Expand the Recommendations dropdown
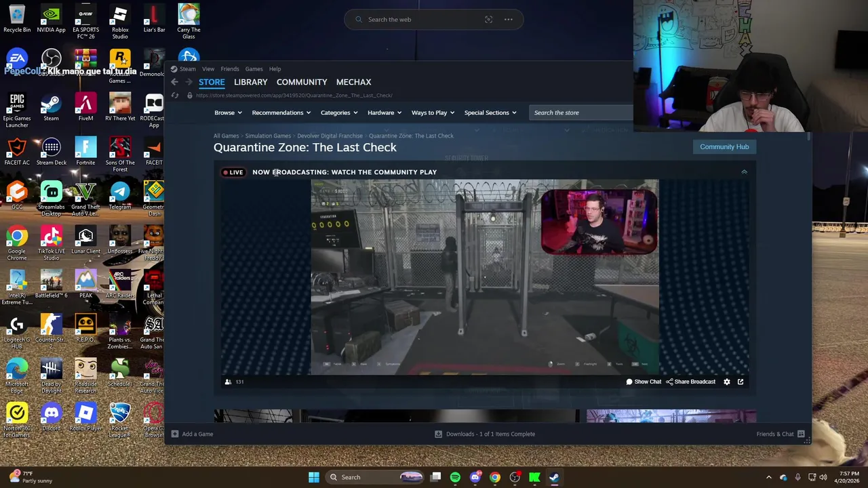This screenshot has height=488, width=868. (x=281, y=113)
